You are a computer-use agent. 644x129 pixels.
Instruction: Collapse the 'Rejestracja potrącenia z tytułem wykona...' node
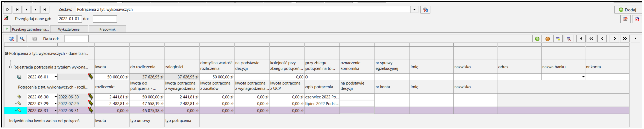point(11,67)
